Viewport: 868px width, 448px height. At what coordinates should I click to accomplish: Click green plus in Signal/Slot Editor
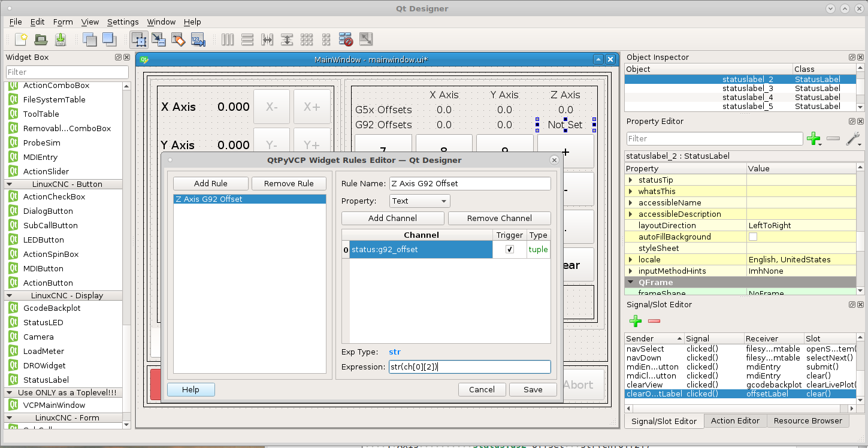(x=636, y=321)
